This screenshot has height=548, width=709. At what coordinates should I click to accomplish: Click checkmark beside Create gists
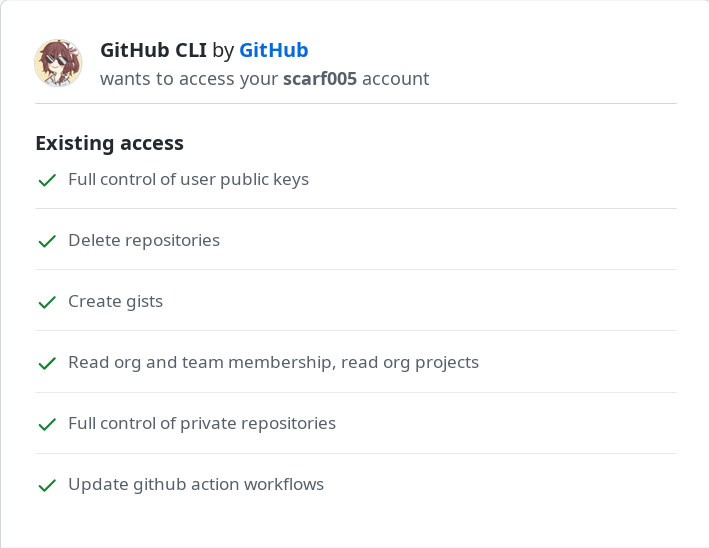[x=47, y=302]
